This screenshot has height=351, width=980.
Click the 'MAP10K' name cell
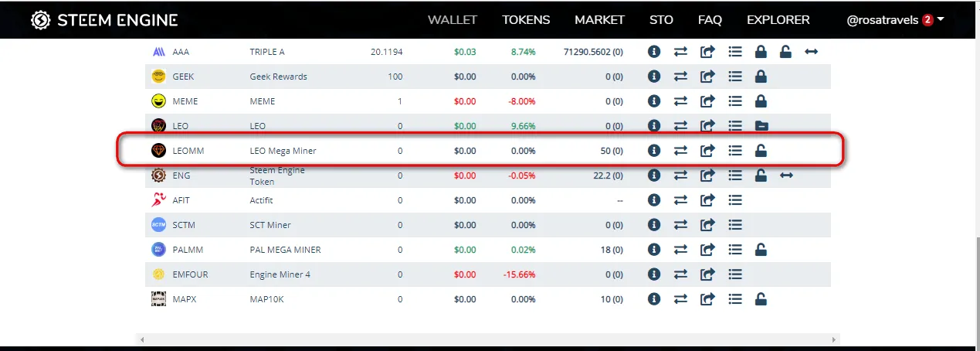tap(268, 299)
